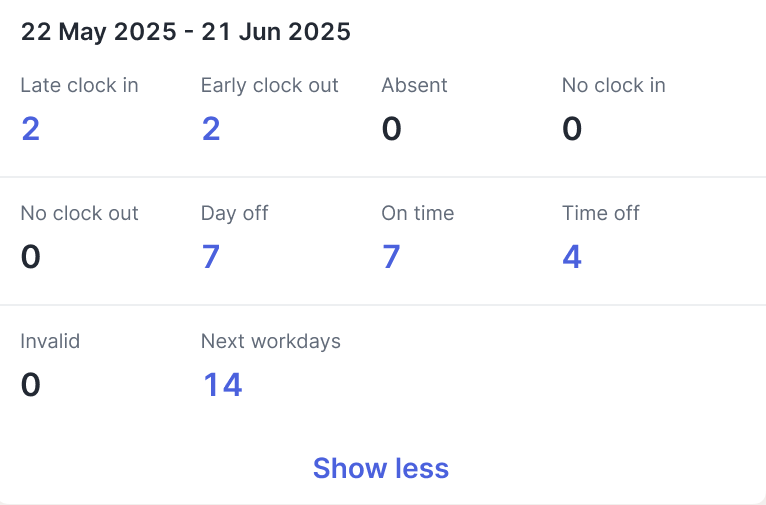Open the Early clock out count 2

pos(211,129)
